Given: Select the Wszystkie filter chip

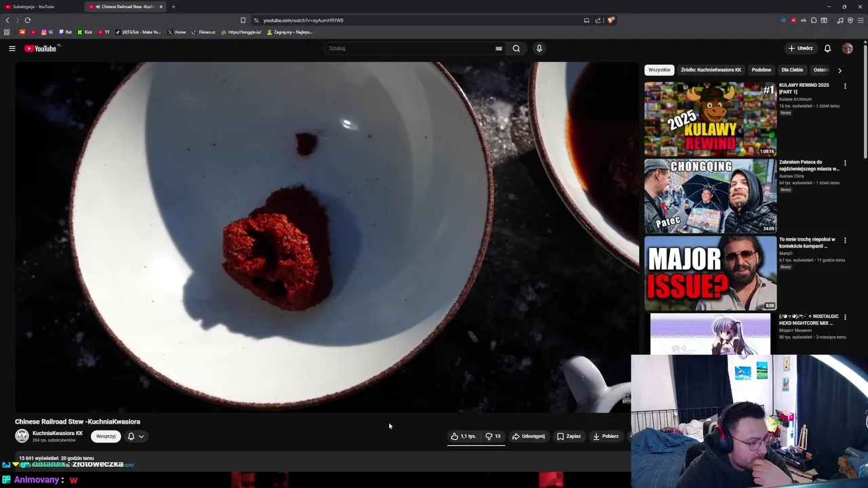Looking at the screenshot, I should (x=659, y=70).
